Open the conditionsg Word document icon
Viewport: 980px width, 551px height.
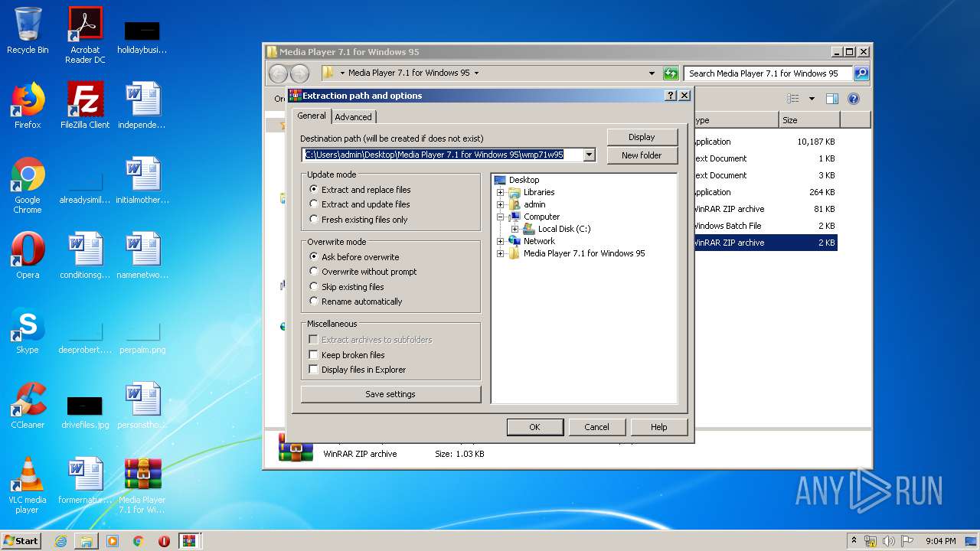(x=85, y=256)
